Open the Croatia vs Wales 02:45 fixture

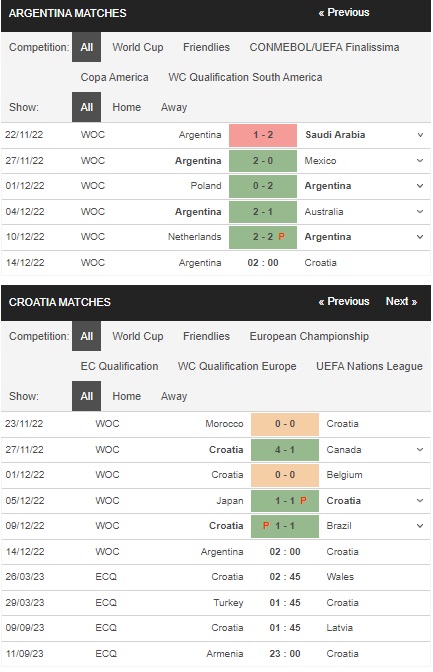216,577
